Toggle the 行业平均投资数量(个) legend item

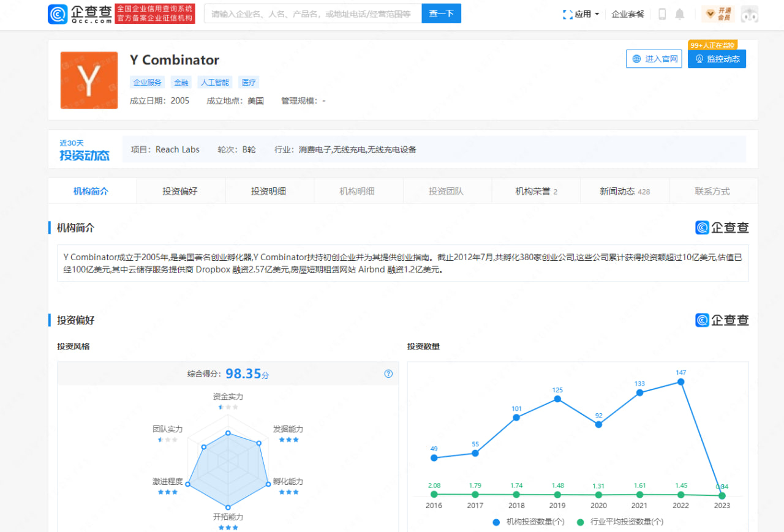point(620,522)
